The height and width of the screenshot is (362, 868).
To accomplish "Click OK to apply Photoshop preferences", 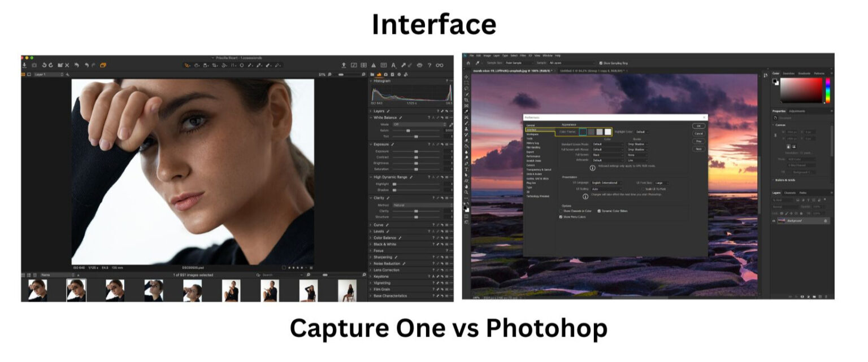I will [698, 126].
